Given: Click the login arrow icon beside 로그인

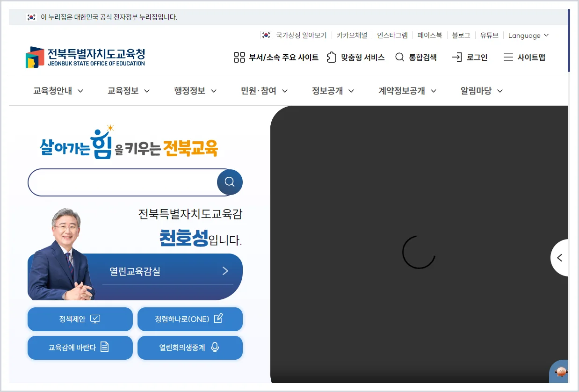Looking at the screenshot, I should pos(456,58).
